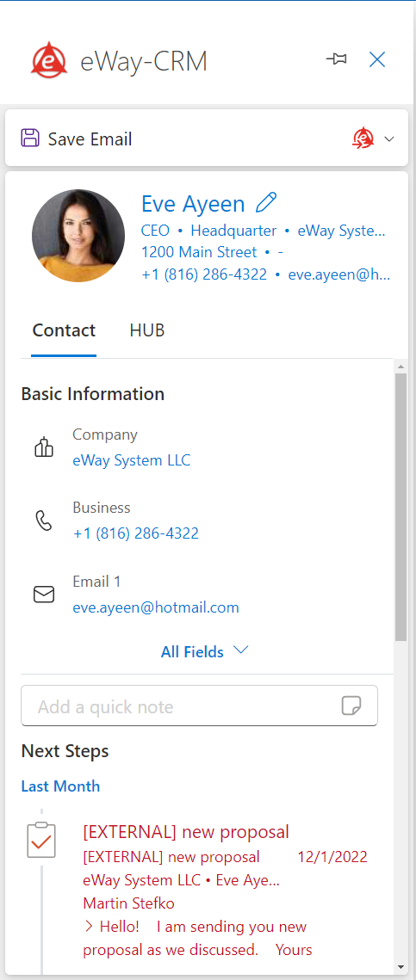Click the eWay-CRM logo icon
The width and height of the screenshot is (416, 980).
49,60
